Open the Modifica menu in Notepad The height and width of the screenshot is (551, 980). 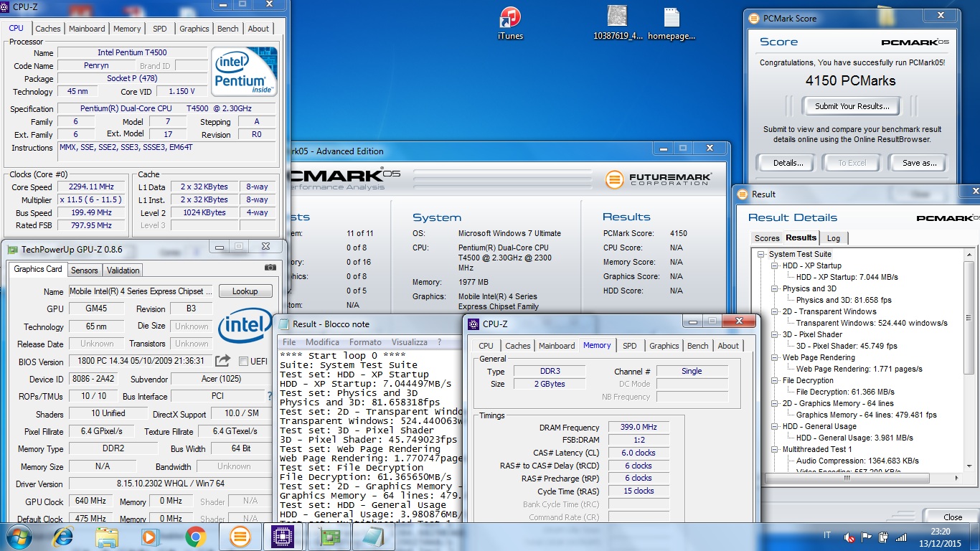click(322, 342)
